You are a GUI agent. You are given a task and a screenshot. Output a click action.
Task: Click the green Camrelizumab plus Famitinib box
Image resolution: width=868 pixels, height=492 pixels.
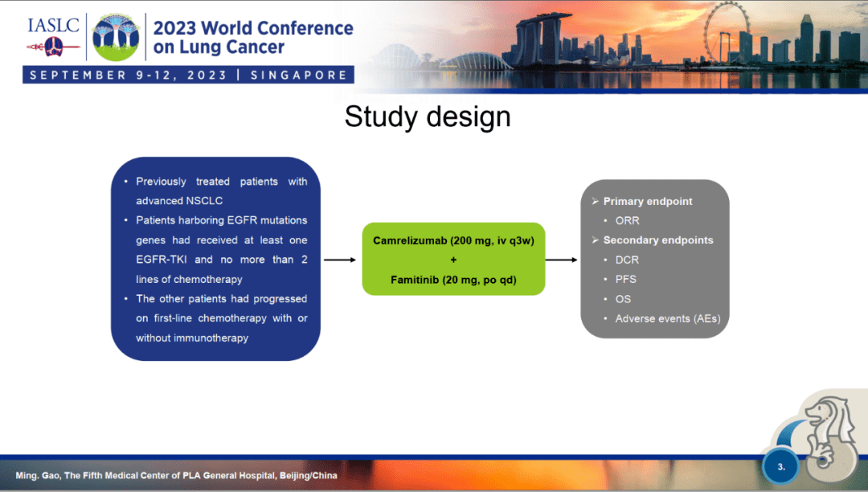(x=453, y=259)
